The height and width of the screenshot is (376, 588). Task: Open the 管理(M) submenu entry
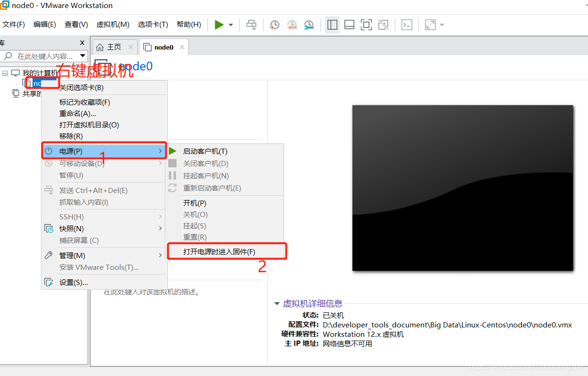(x=104, y=255)
